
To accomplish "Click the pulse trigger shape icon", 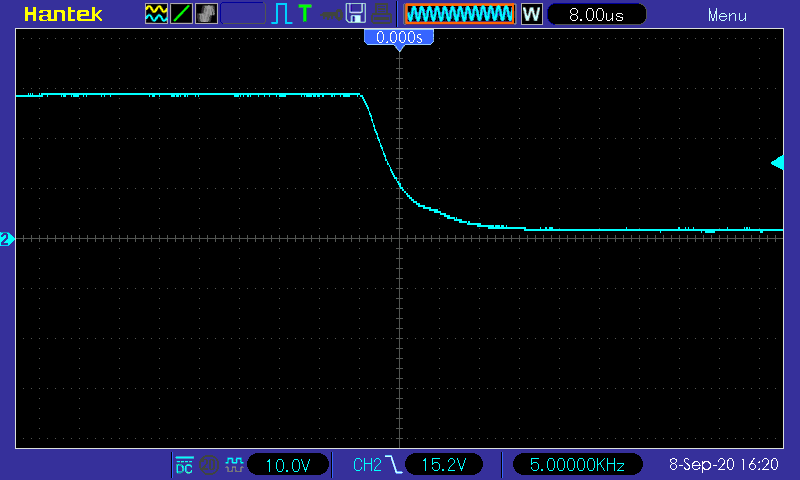I will [x=281, y=14].
